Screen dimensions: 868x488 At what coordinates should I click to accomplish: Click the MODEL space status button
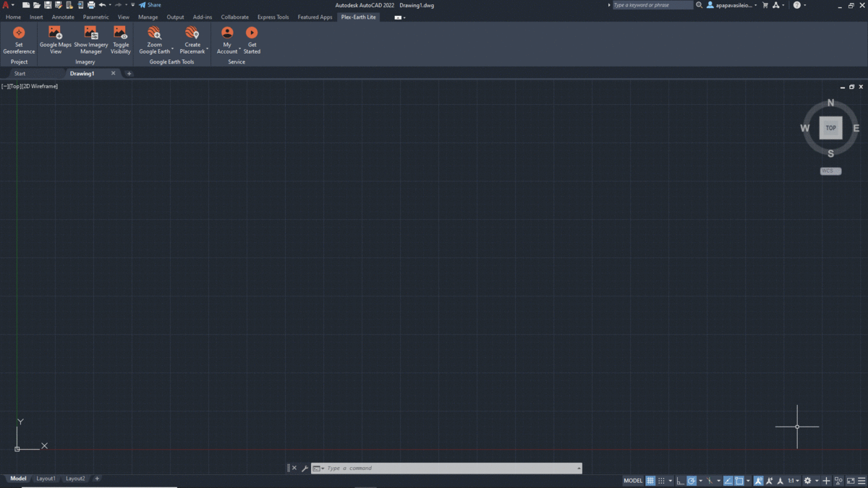click(633, 481)
